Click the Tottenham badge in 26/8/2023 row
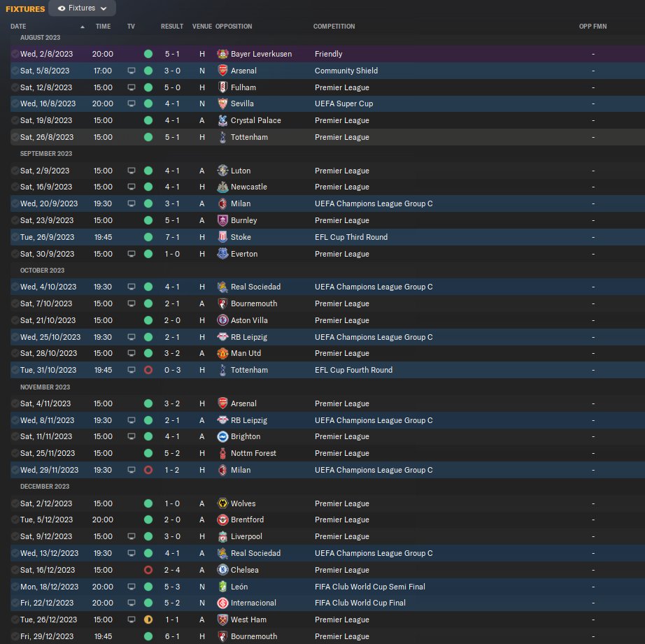The image size is (645, 644). [222, 137]
